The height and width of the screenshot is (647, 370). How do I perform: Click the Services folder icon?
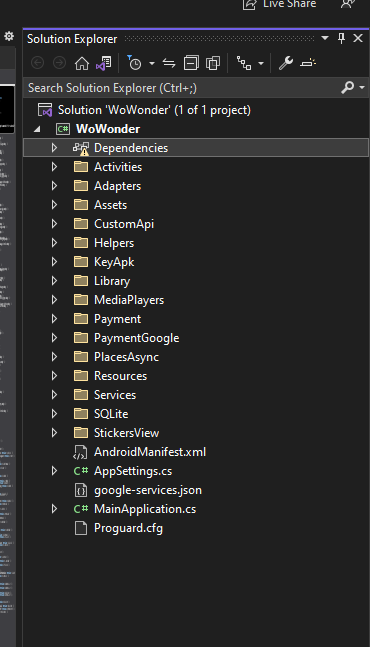81,394
